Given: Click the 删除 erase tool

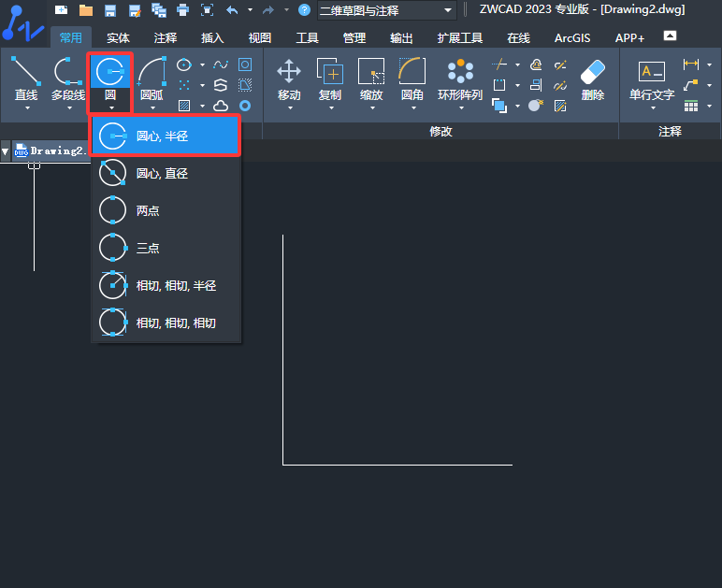Looking at the screenshot, I should (593, 79).
